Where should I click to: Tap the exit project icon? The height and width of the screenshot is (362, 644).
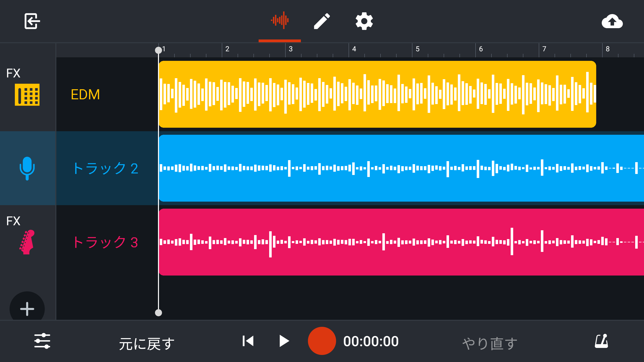[32, 21]
